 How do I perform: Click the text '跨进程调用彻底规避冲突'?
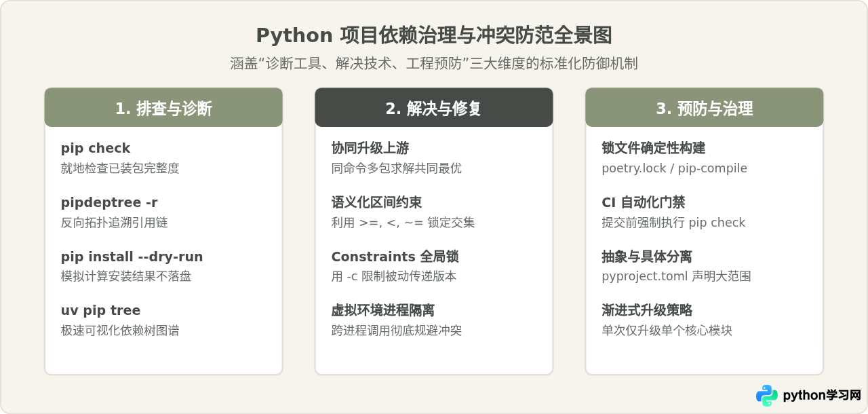[x=397, y=331]
